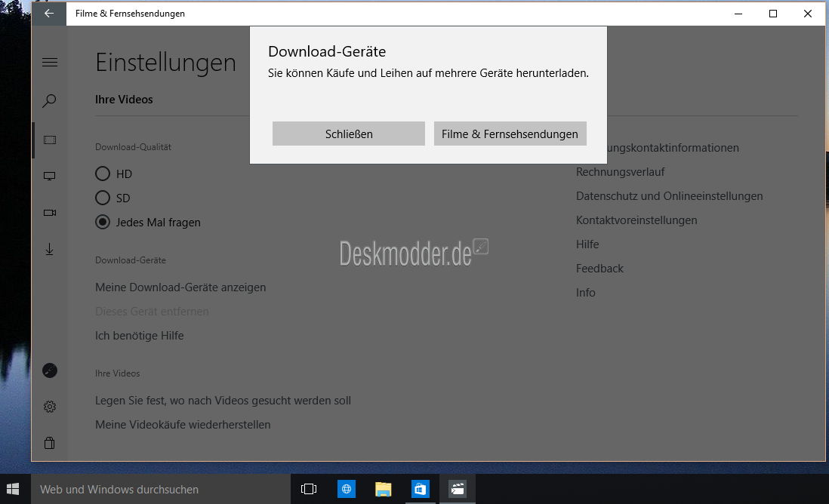This screenshot has width=829, height=504.
Task: Select Jedes Mal fragen radio option
Action: click(148, 223)
